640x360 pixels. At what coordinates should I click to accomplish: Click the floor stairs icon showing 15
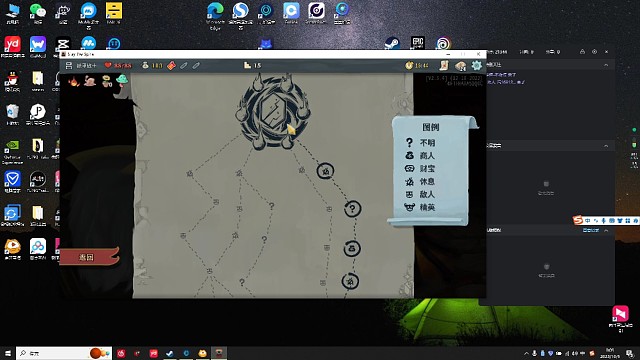pos(247,65)
